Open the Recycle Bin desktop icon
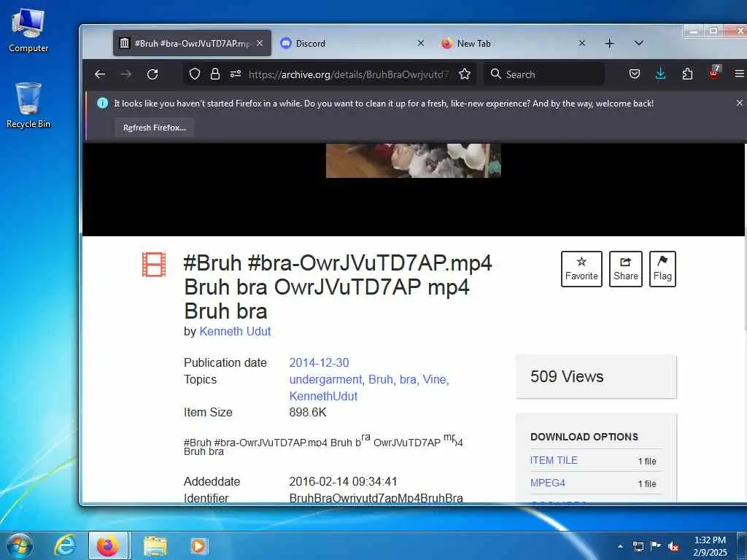This screenshot has height=560, width=747. pyautogui.click(x=28, y=105)
